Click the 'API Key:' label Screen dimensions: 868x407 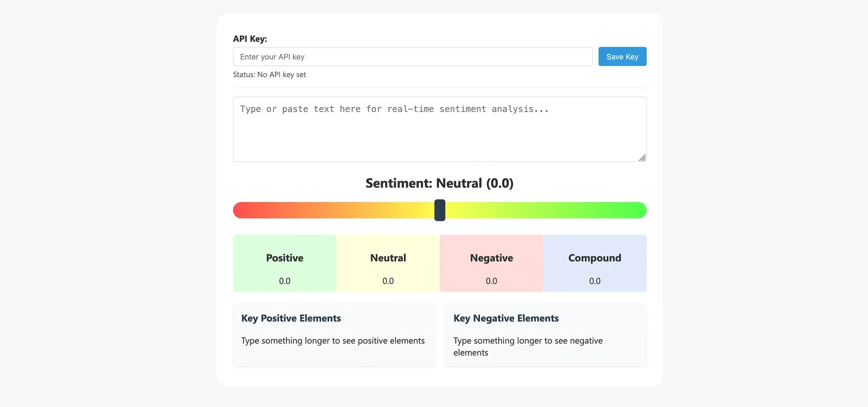click(250, 39)
